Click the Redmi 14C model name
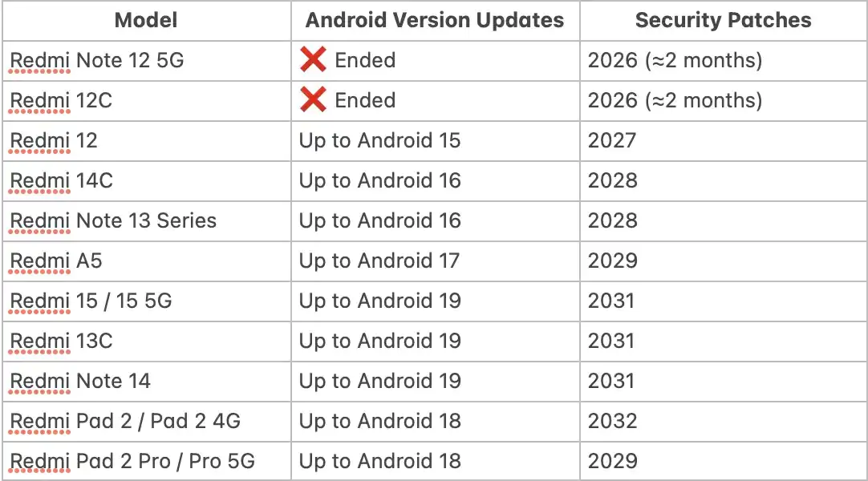This screenshot has height=481, width=868. [x=62, y=180]
